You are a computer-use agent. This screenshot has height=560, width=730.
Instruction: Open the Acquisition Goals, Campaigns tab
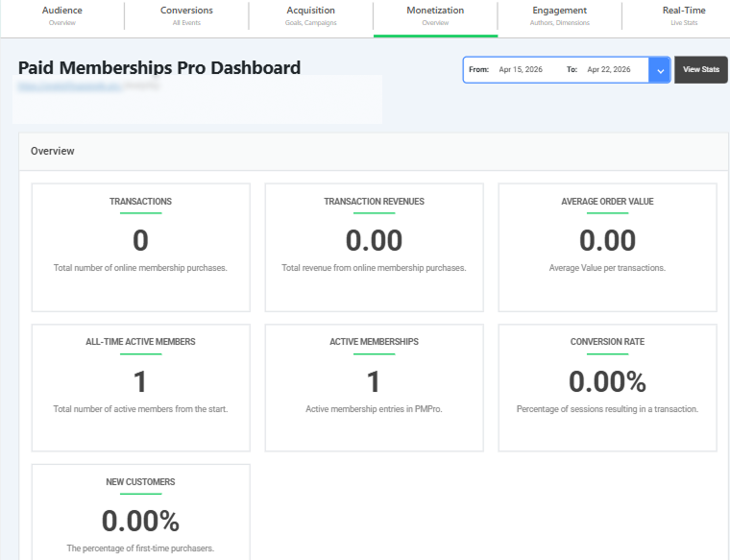[311, 15]
